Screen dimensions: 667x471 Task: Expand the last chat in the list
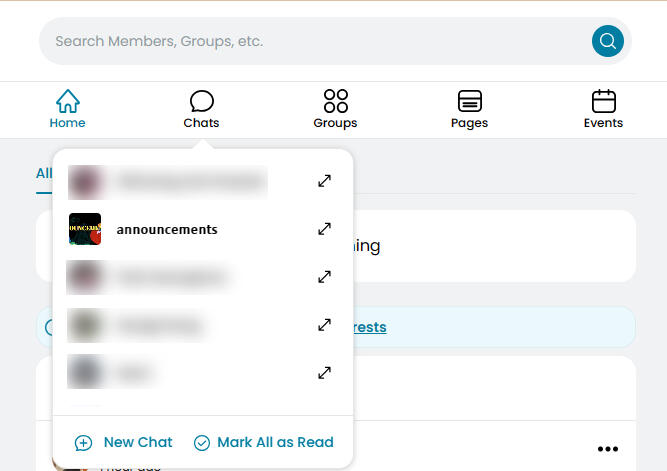coord(324,373)
